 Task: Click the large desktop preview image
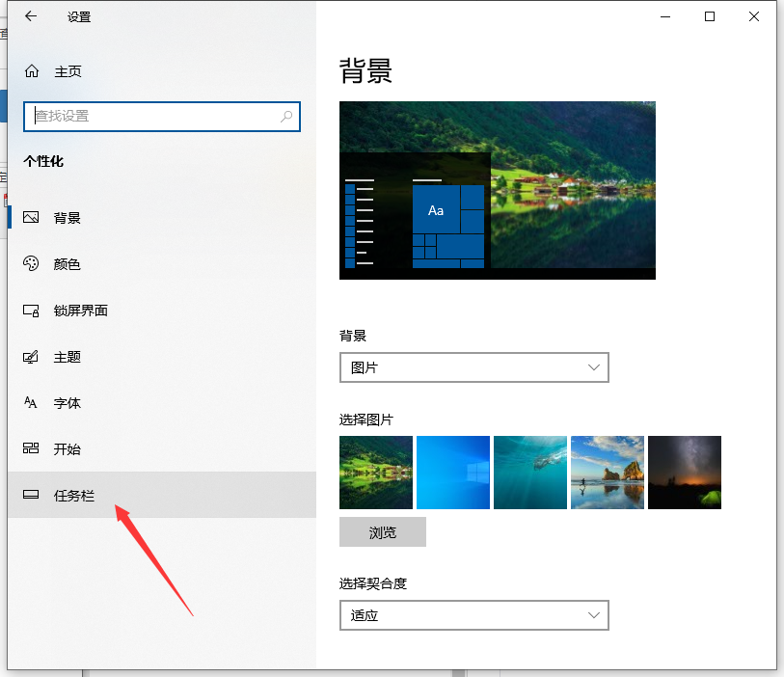(497, 189)
